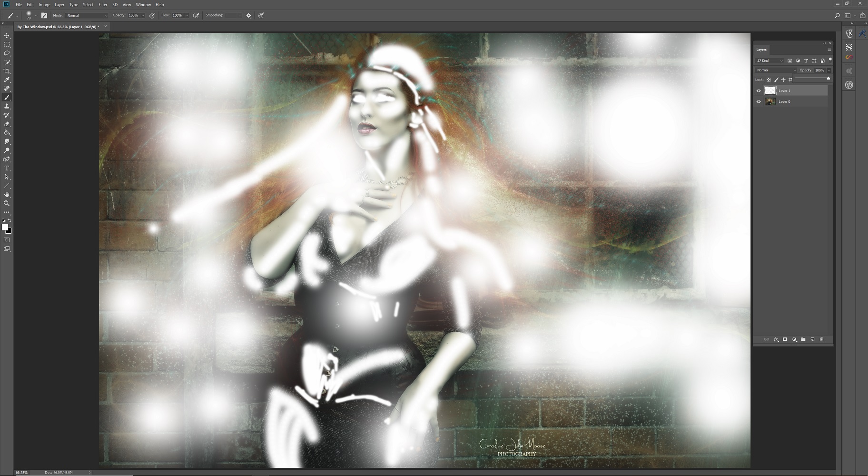Toggle lock transparent pixels button
This screenshot has height=476, width=868.
[769, 80]
